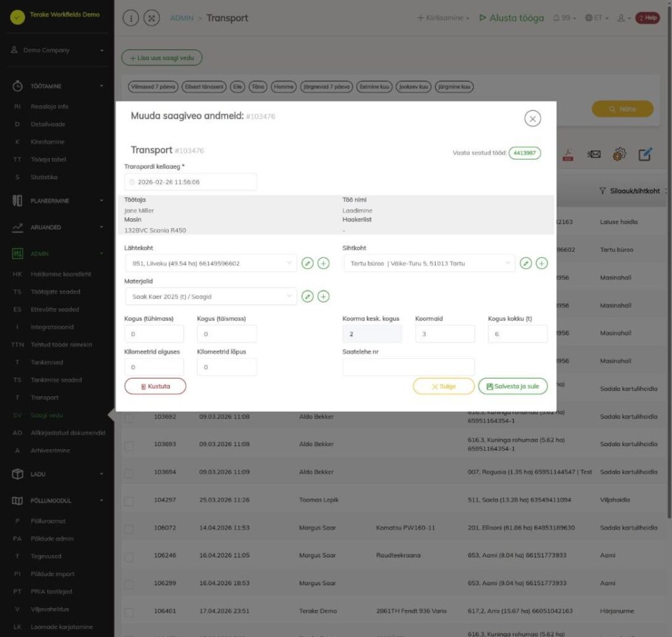Edit the selected Materjalid entry
The width and height of the screenshot is (672, 637).
(307, 297)
